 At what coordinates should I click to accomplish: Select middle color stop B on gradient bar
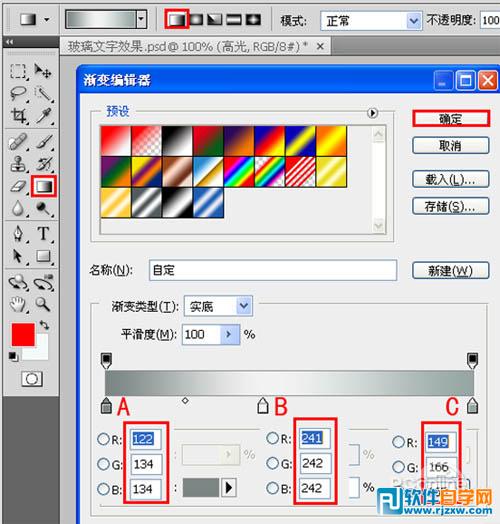click(x=263, y=405)
